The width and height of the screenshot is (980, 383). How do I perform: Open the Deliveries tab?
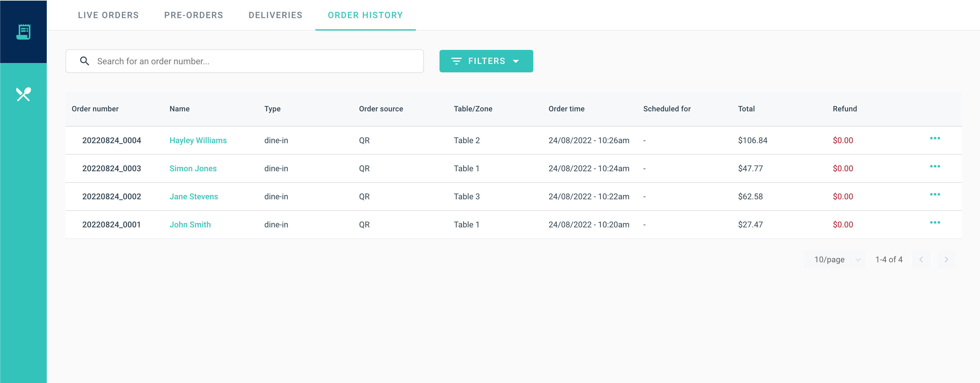(275, 15)
